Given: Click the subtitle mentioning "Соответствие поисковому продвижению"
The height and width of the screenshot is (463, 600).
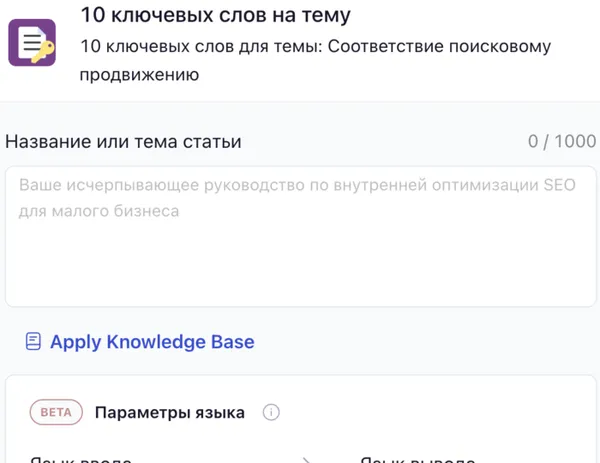Looking at the screenshot, I should (315, 46).
